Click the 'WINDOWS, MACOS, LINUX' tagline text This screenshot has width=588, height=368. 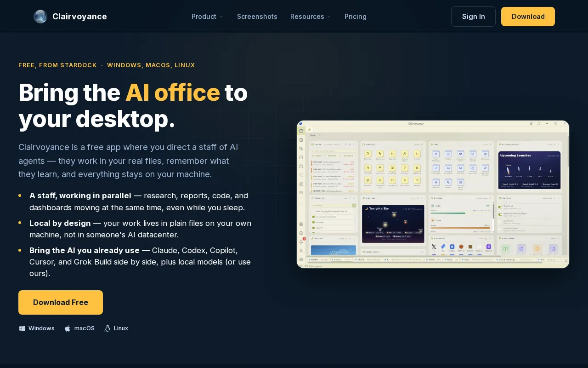pos(151,65)
